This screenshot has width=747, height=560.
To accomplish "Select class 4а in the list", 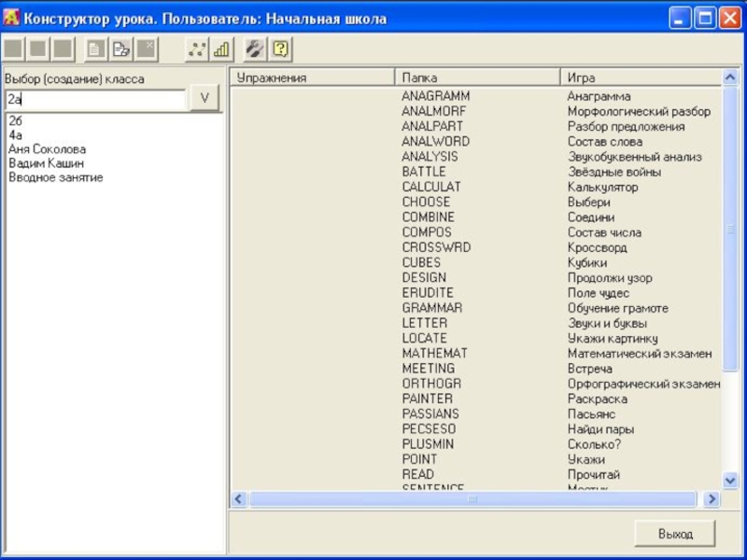I will pos(16,135).
